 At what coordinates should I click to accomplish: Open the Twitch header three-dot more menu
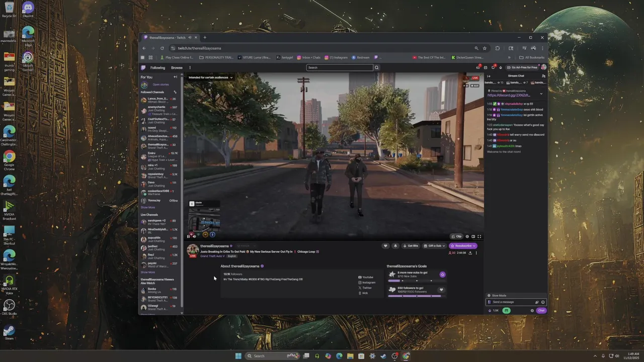click(x=190, y=67)
